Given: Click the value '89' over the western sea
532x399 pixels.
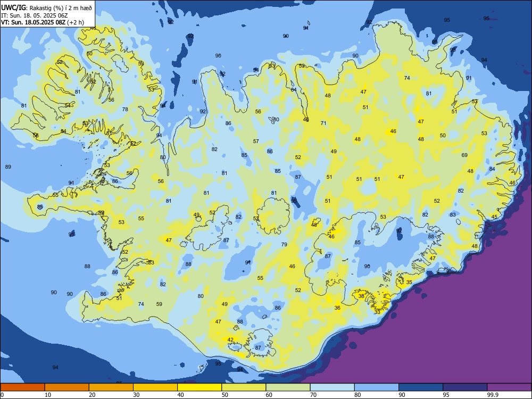Looking at the screenshot, I should pos(8,167).
